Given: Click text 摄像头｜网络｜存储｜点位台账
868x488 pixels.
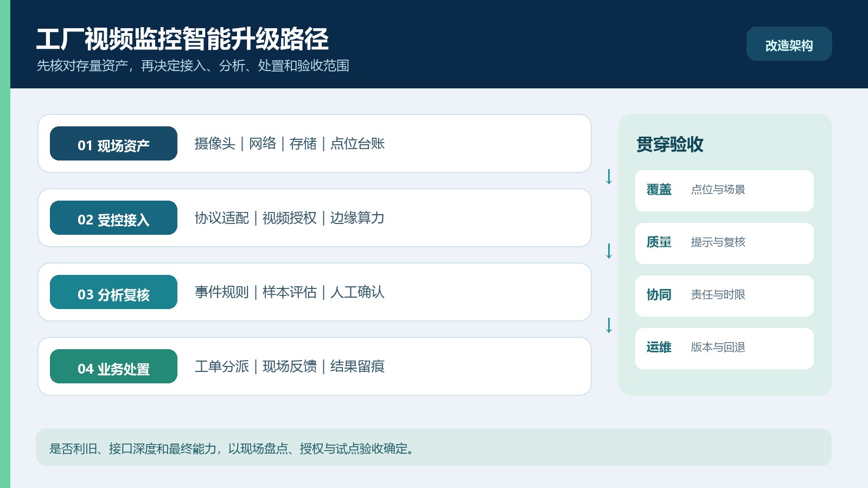Looking at the screenshot, I should pos(290,143).
